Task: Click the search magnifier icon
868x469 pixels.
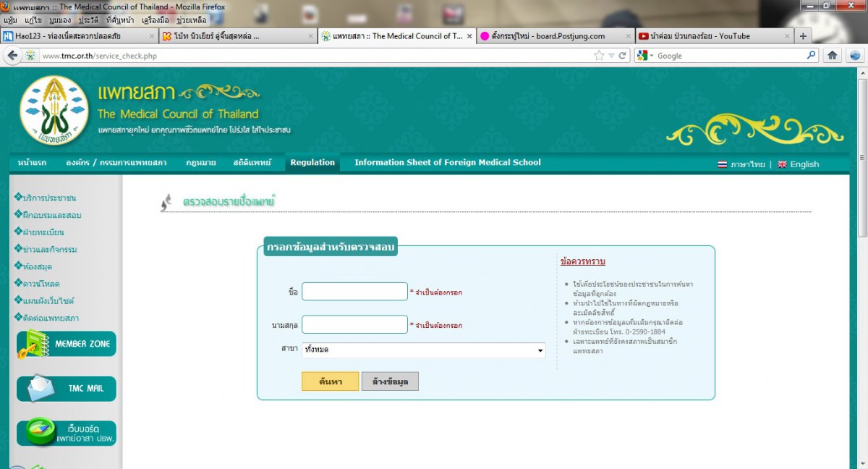Action: 811,56
